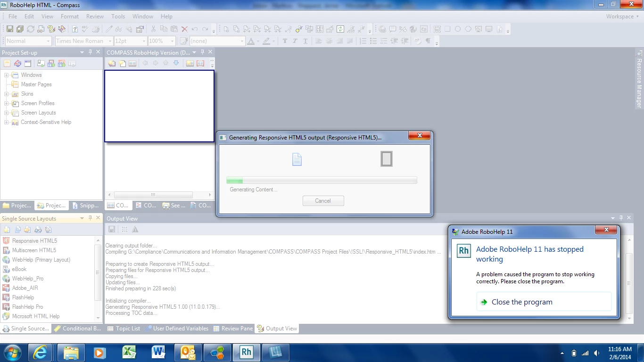Open the 12pt font size dropdown
This screenshot has height=362, width=644.
(144, 41)
